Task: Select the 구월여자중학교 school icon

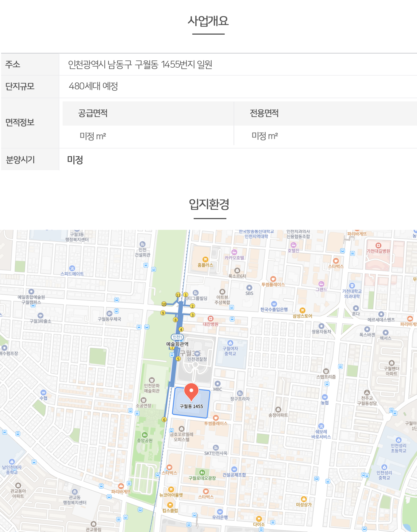Action: click(x=230, y=343)
